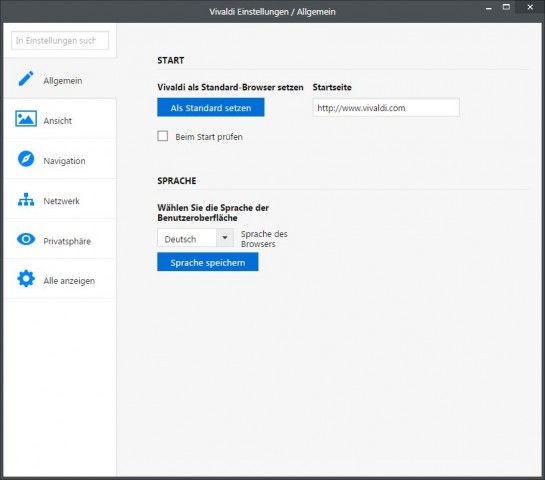Maximize the Vivaldi settings window
The width and height of the screenshot is (545, 480).
pos(506,7)
